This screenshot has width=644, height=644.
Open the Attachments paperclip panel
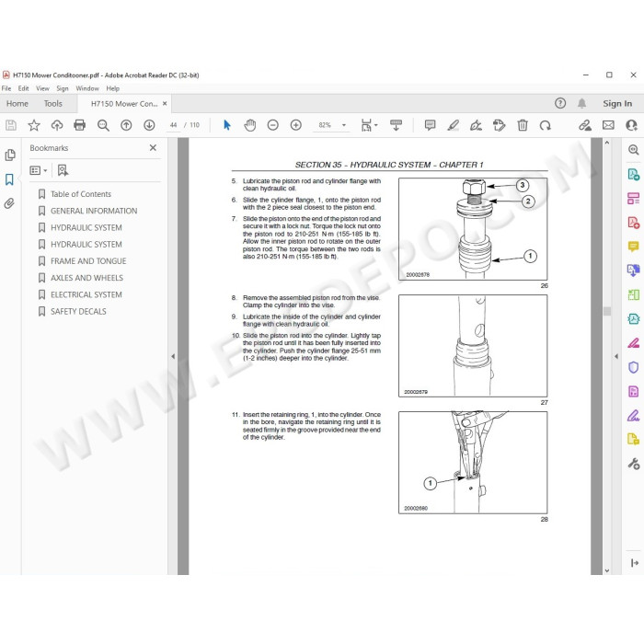pos(9,203)
